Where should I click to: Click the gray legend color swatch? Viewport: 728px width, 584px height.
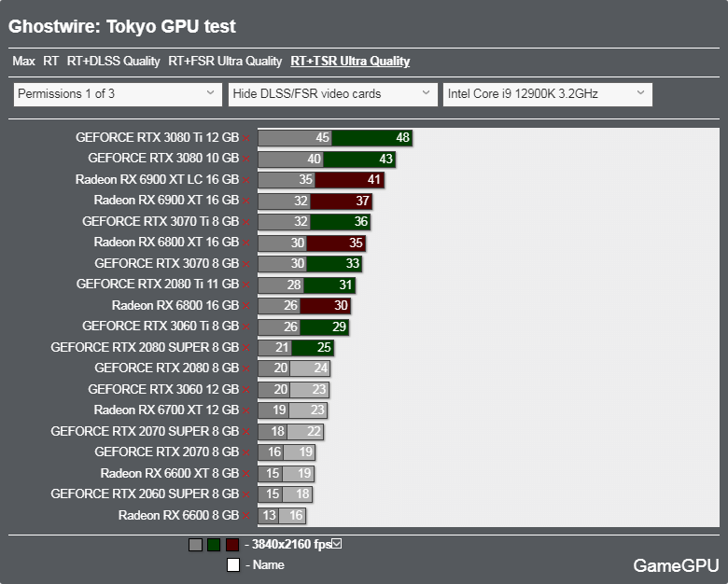pyautogui.click(x=195, y=545)
